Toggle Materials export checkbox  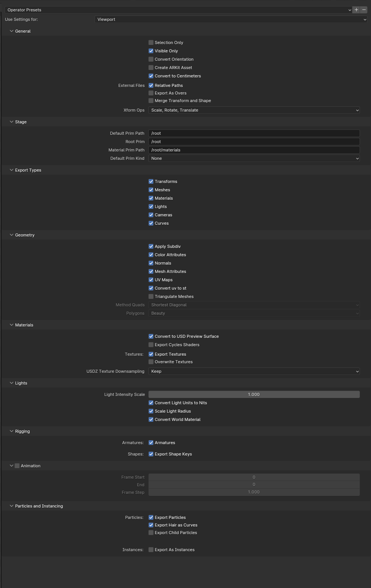[x=151, y=198]
